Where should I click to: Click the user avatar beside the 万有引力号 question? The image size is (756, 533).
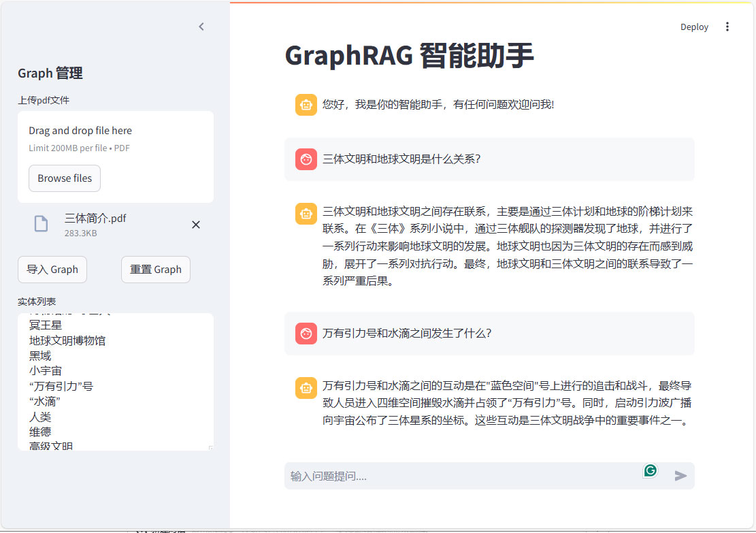[x=306, y=334]
